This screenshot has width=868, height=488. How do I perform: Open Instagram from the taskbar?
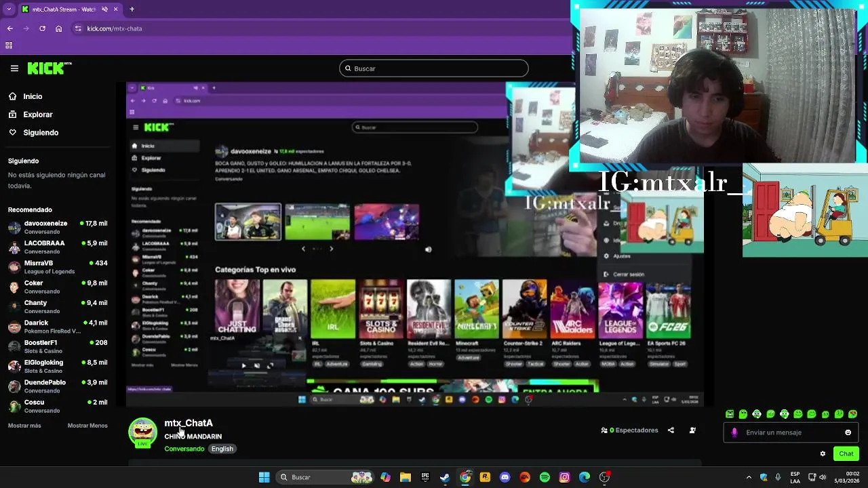[x=564, y=477]
